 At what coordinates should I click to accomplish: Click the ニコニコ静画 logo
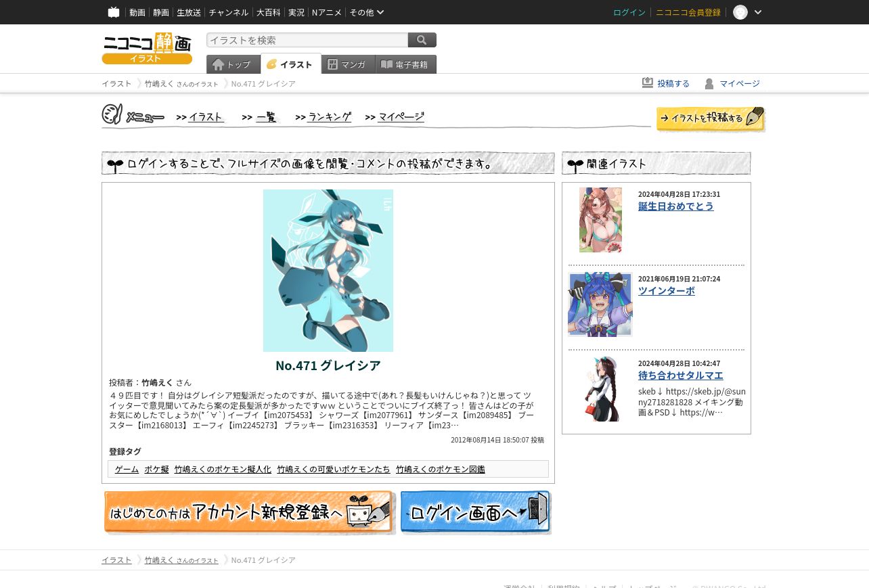[x=147, y=48]
